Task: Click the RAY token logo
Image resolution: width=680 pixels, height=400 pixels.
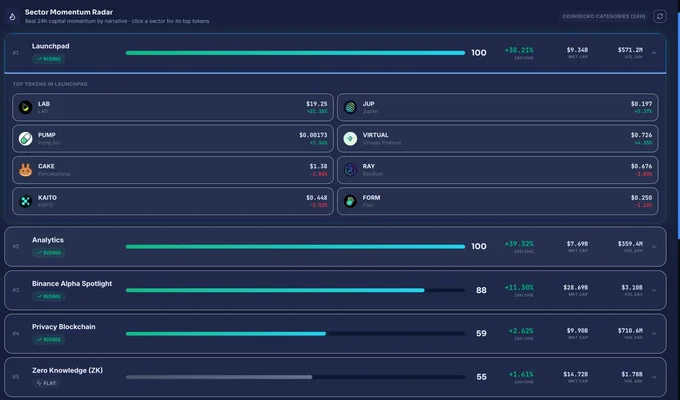Action: point(350,170)
